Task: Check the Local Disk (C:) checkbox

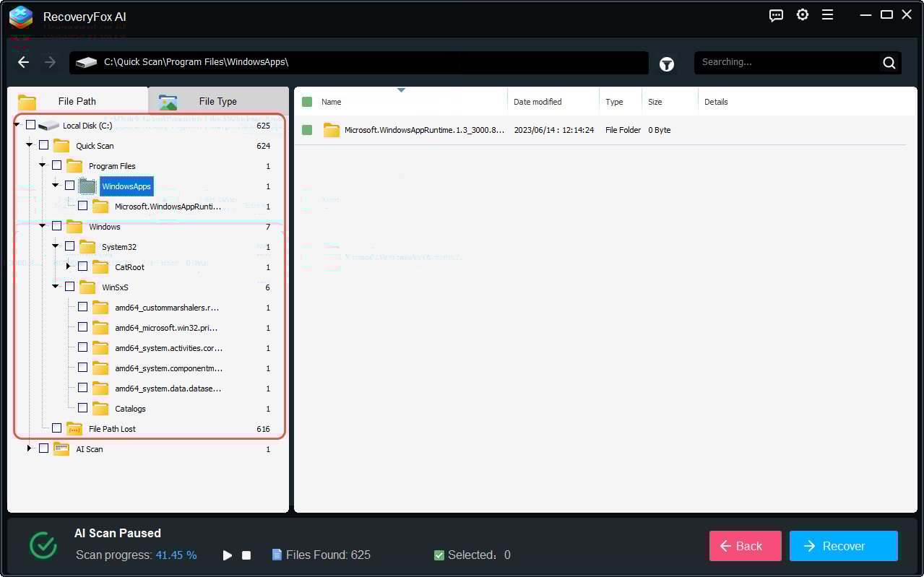Action: pos(30,125)
